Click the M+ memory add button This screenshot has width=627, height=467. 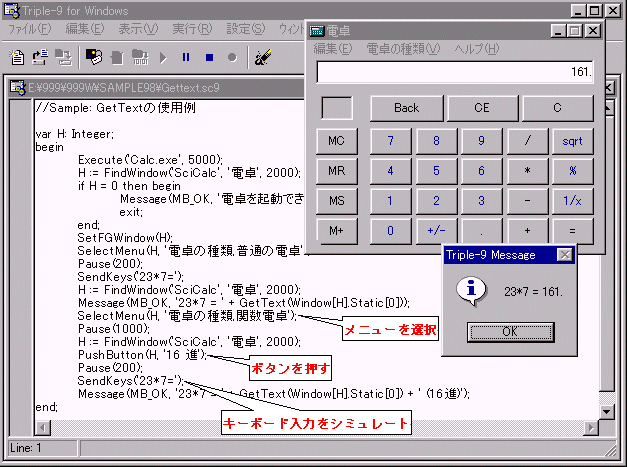[x=336, y=231]
